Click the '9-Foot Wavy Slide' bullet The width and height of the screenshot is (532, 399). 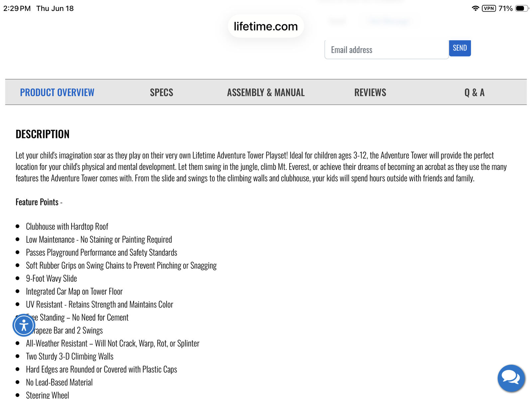coord(52,278)
